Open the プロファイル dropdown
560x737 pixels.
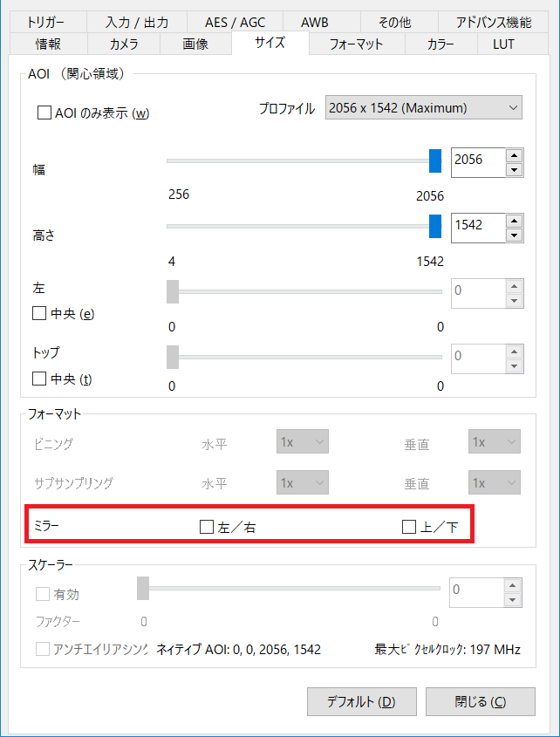(x=424, y=107)
